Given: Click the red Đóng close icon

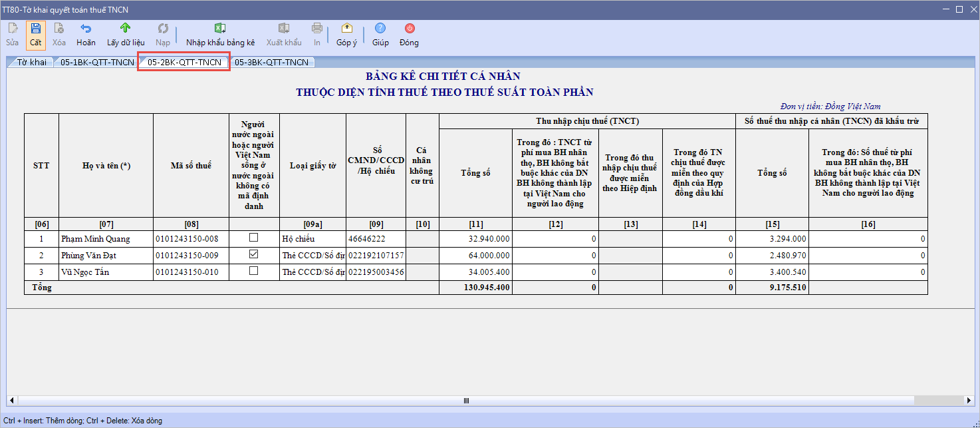Looking at the screenshot, I should coord(410,29).
